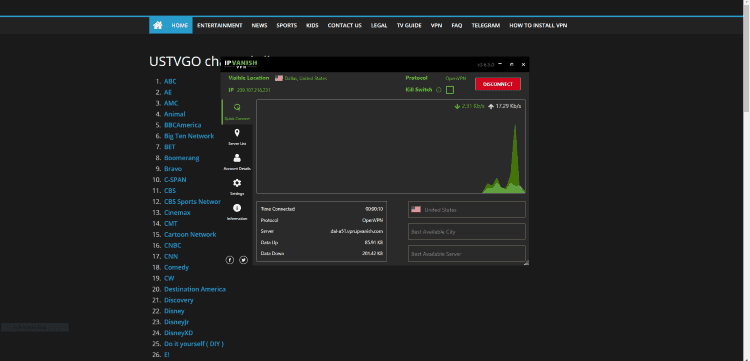Click the red Disconnect button

point(497,84)
